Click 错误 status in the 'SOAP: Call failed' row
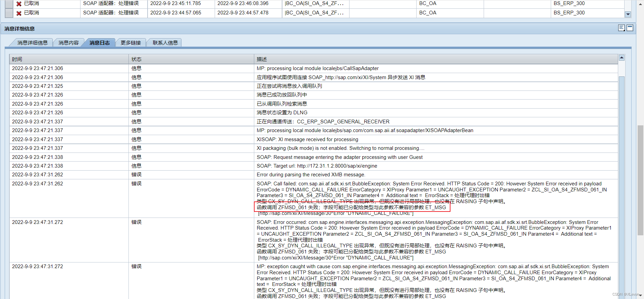Viewport: 644px width, 299px height. coord(137,184)
